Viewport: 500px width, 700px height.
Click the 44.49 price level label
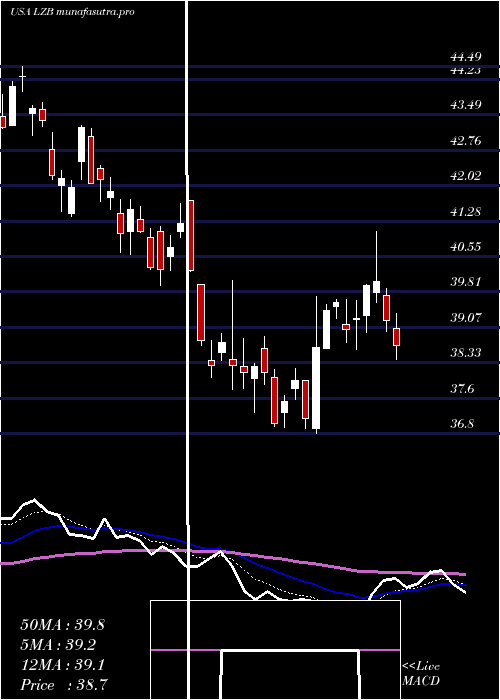pos(466,57)
